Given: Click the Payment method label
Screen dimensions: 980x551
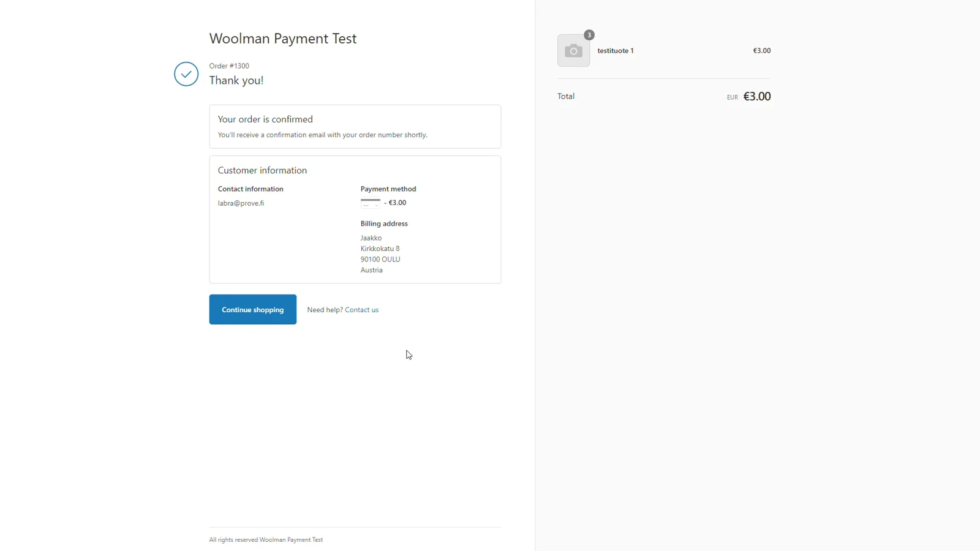Looking at the screenshot, I should point(388,189).
